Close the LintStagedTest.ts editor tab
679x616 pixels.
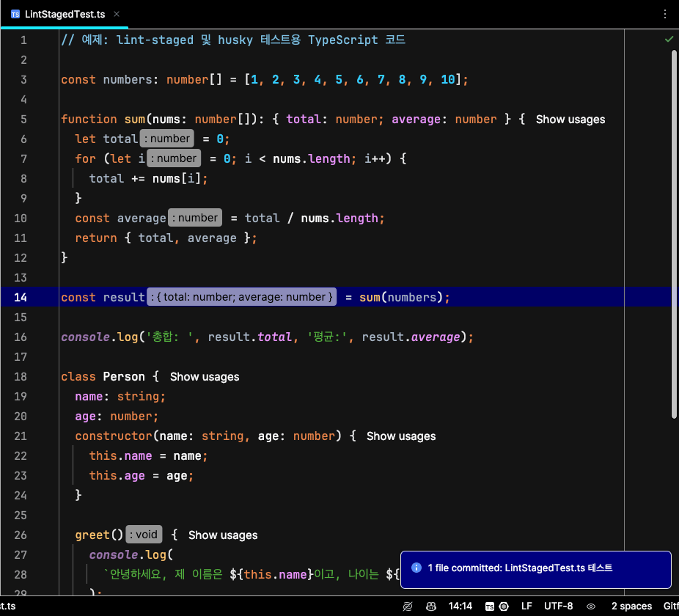[117, 14]
